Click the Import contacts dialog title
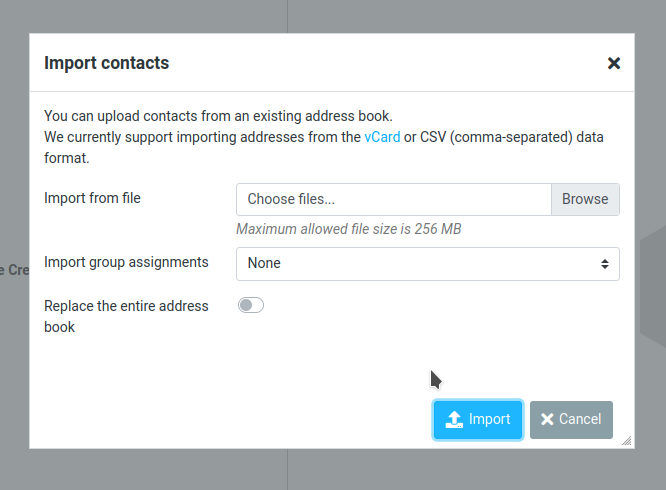This screenshot has height=490, width=666. coord(107,63)
